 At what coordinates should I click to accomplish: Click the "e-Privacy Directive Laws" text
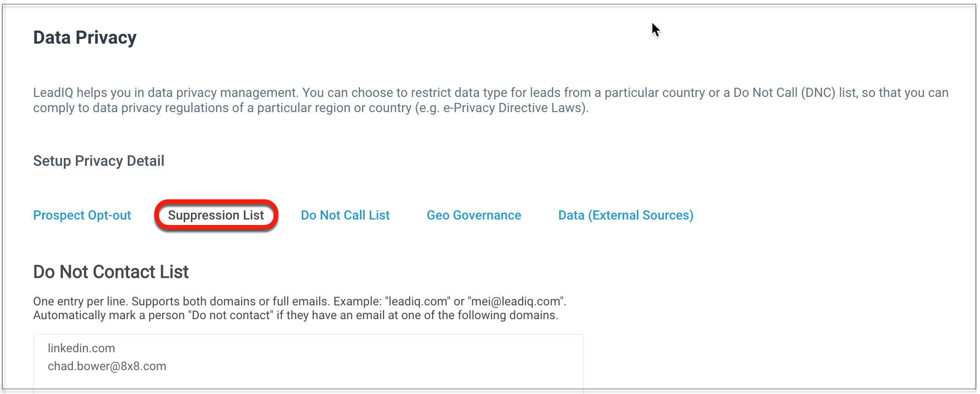pos(514,108)
